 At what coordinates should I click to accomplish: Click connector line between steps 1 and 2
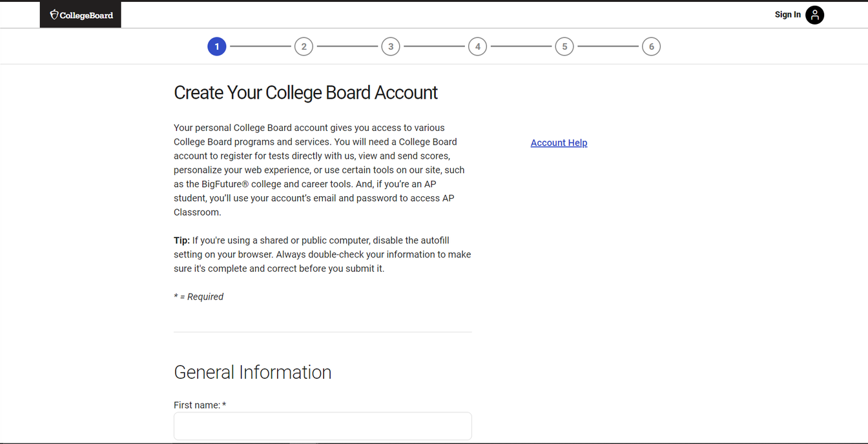[x=260, y=46]
